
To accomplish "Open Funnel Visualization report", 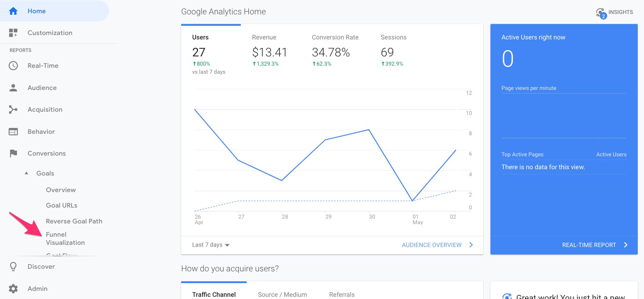I will [x=65, y=239].
